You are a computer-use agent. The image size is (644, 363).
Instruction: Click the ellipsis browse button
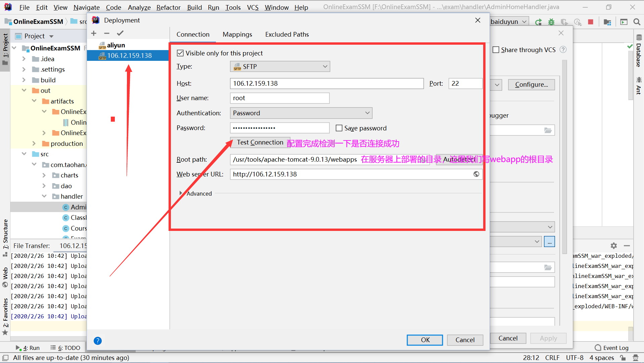[549, 242]
